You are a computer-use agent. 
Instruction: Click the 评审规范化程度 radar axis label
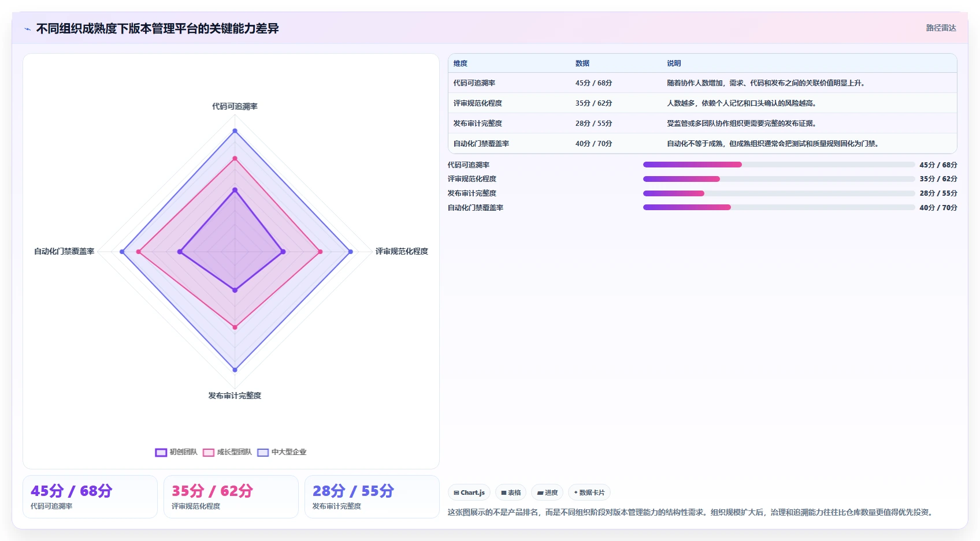pyautogui.click(x=402, y=251)
